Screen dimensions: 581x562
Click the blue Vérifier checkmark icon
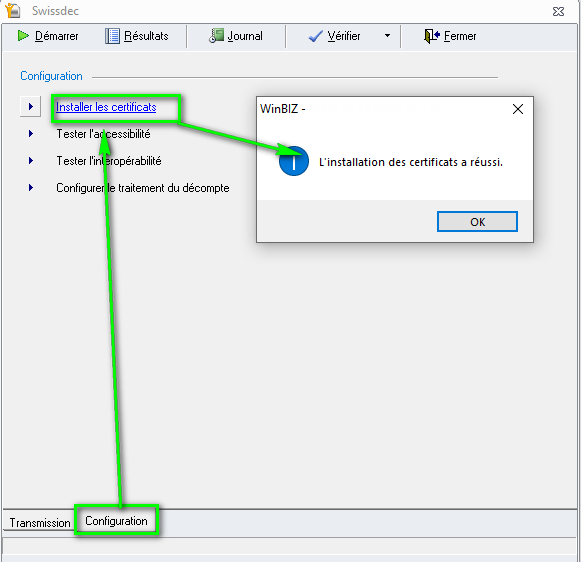(x=315, y=36)
